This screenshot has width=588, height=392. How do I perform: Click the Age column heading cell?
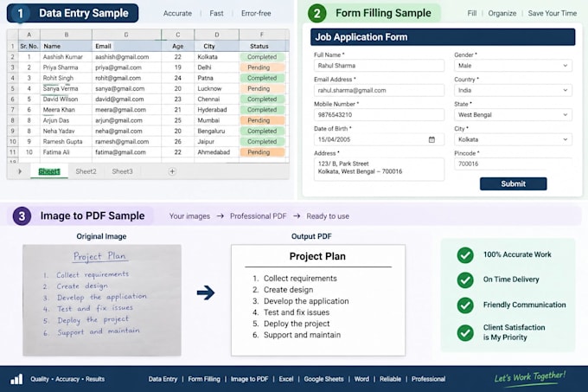pos(178,46)
